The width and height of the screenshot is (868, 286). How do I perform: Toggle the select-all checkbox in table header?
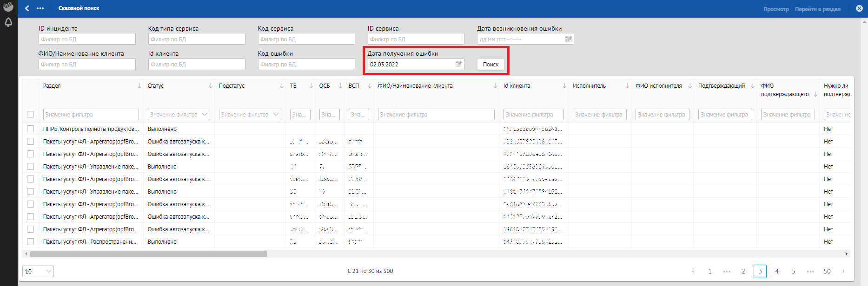(x=31, y=114)
